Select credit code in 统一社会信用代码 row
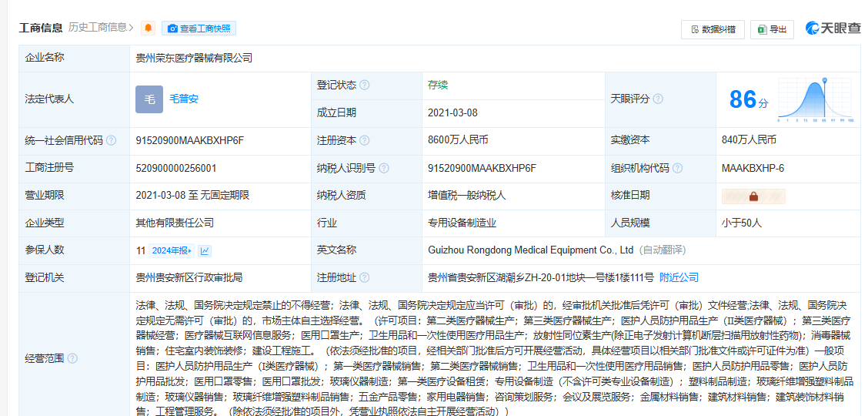The width and height of the screenshot is (868, 416). (x=190, y=140)
